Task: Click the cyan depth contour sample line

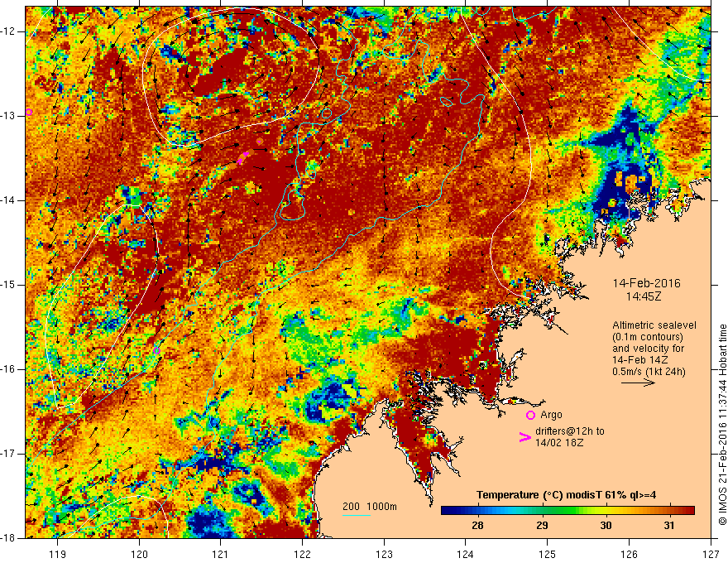Action: coord(356,515)
